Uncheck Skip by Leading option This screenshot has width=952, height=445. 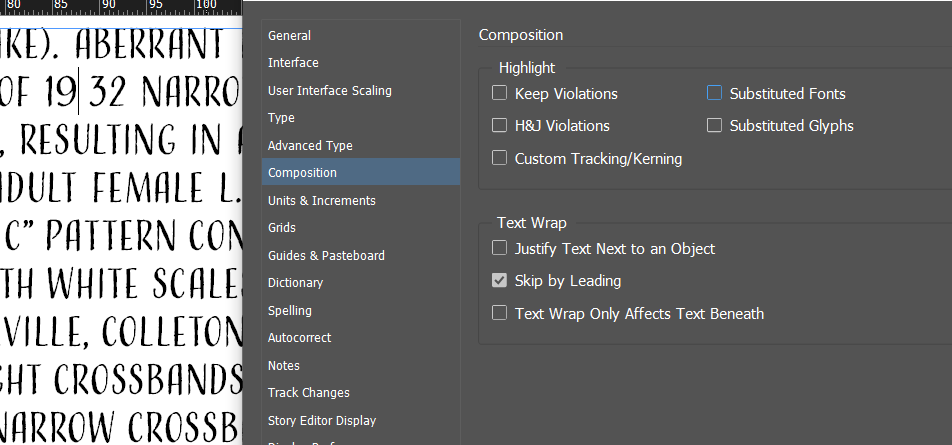pyautogui.click(x=500, y=281)
